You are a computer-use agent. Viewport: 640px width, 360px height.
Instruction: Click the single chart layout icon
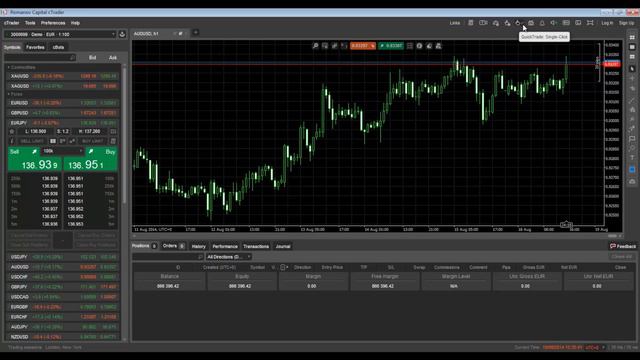click(x=632, y=47)
